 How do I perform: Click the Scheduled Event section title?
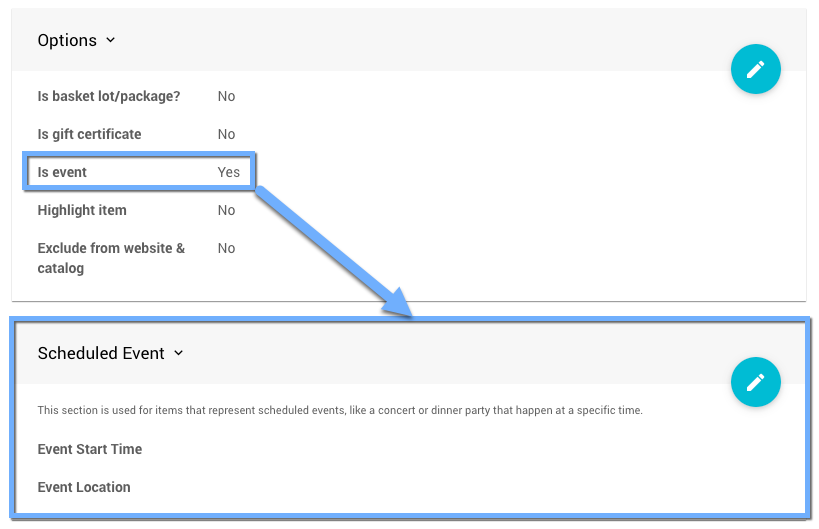point(100,353)
